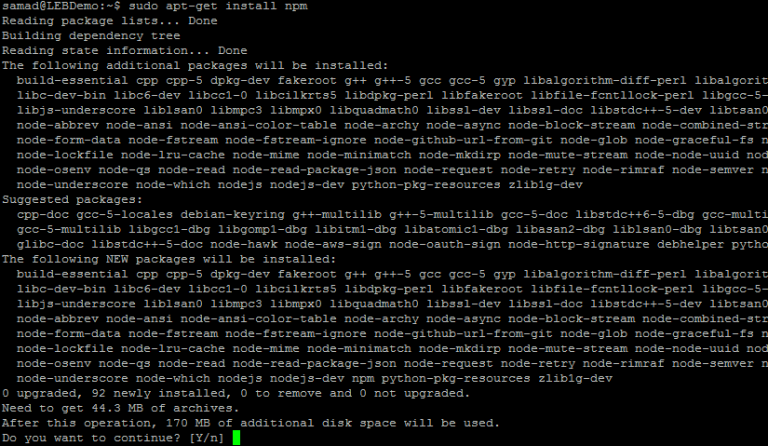Screen dimensions: 768x446
Task: Click the 'sudo apt-get install npm' command text
Action: tap(218, 6)
